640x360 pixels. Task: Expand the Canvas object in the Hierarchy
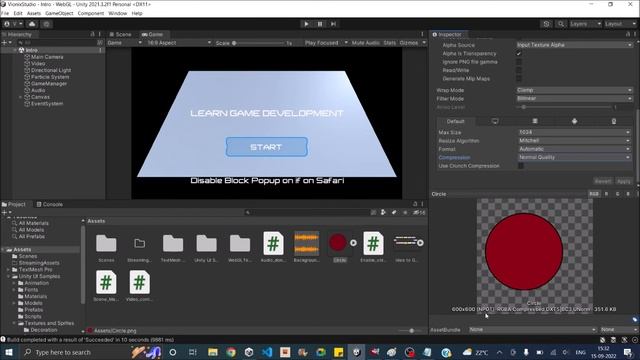click(20, 97)
